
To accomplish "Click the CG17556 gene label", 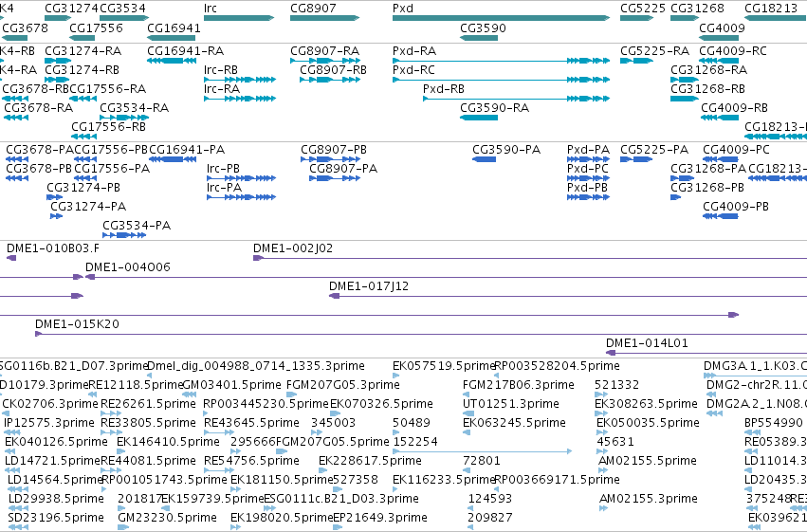I will 96,28.
